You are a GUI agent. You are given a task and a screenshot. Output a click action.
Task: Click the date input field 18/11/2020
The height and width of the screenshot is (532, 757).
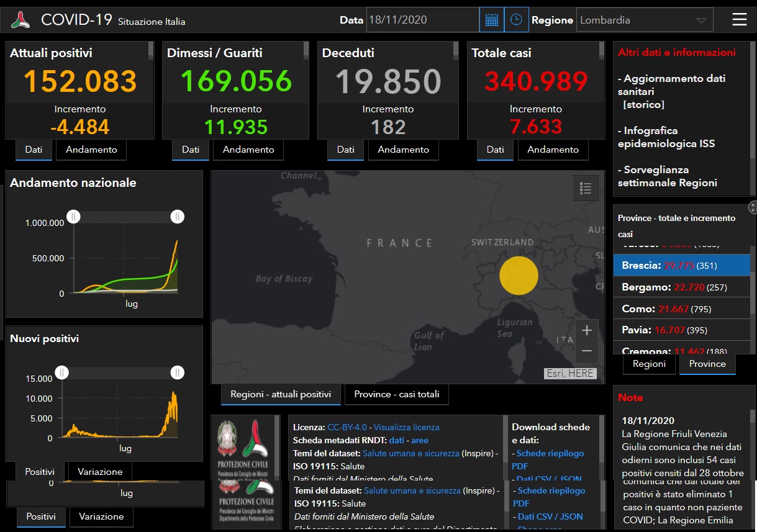click(422, 20)
